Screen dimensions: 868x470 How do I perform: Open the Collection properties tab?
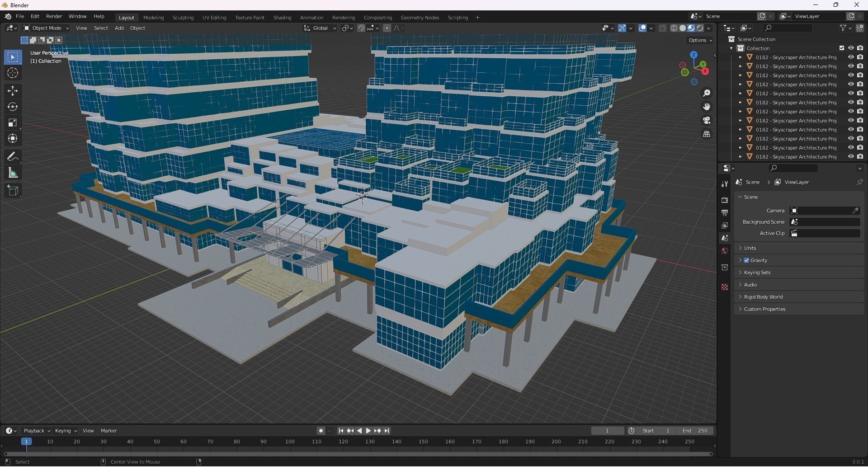pyautogui.click(x=725, y=268)
